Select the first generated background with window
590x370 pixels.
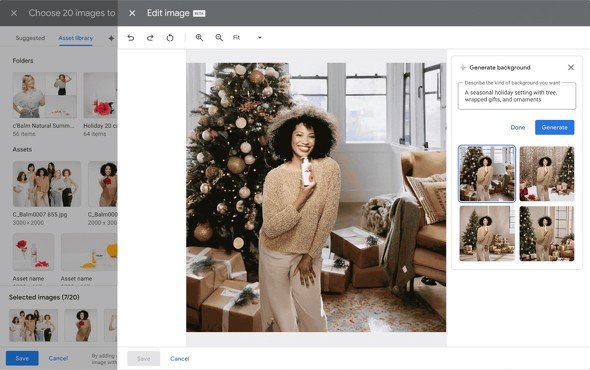[x=487, y=174]
